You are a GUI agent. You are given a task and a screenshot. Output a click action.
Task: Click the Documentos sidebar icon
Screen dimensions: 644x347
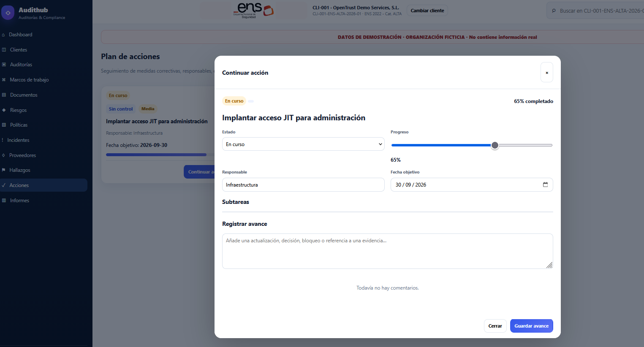4,95
